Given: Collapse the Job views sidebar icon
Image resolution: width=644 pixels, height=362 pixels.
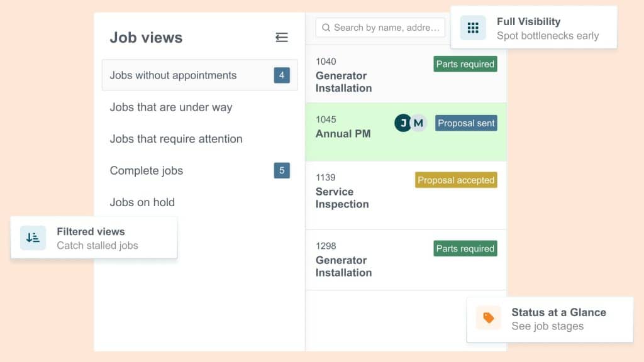Looking at the screenshot, I should [x=281, y=37].
